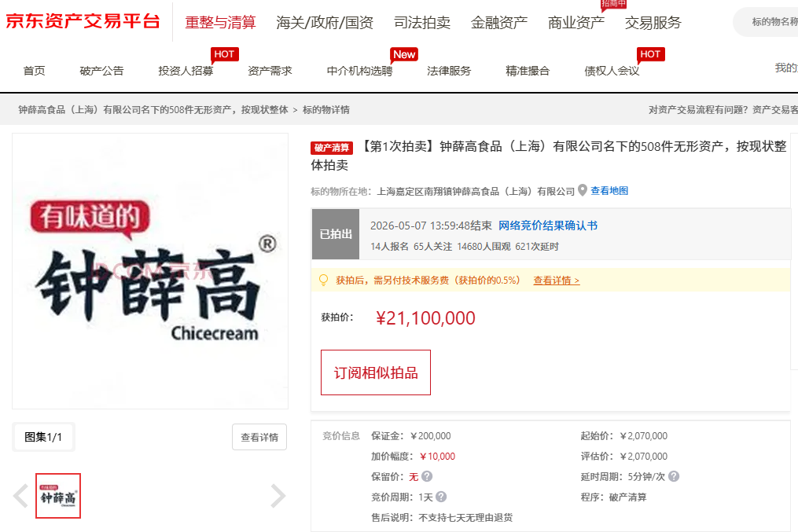Open 海关/政府/国资 tab

(325, 22)
